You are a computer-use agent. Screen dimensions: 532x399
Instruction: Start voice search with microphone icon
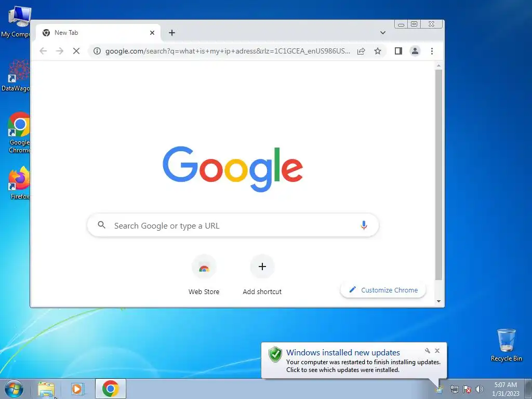point(364,225)
